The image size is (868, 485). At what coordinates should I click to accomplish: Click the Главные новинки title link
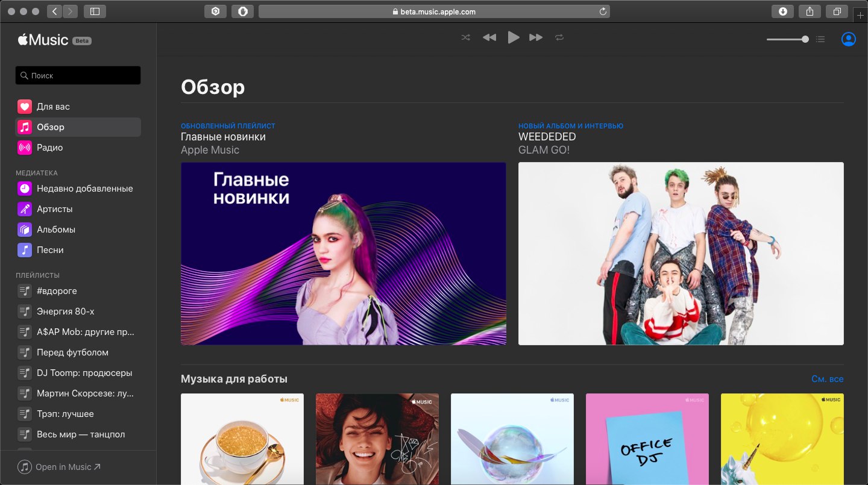pos(223,137)
